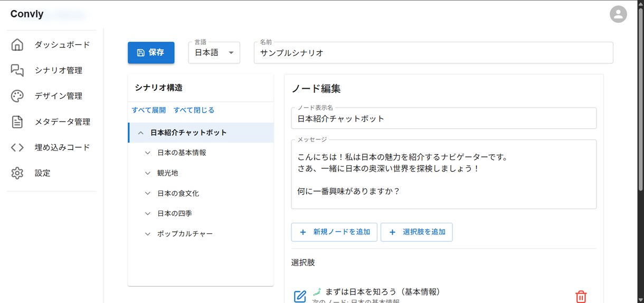
Task: Click the red trash icon to delete choice
Action: tap(581, 297)
